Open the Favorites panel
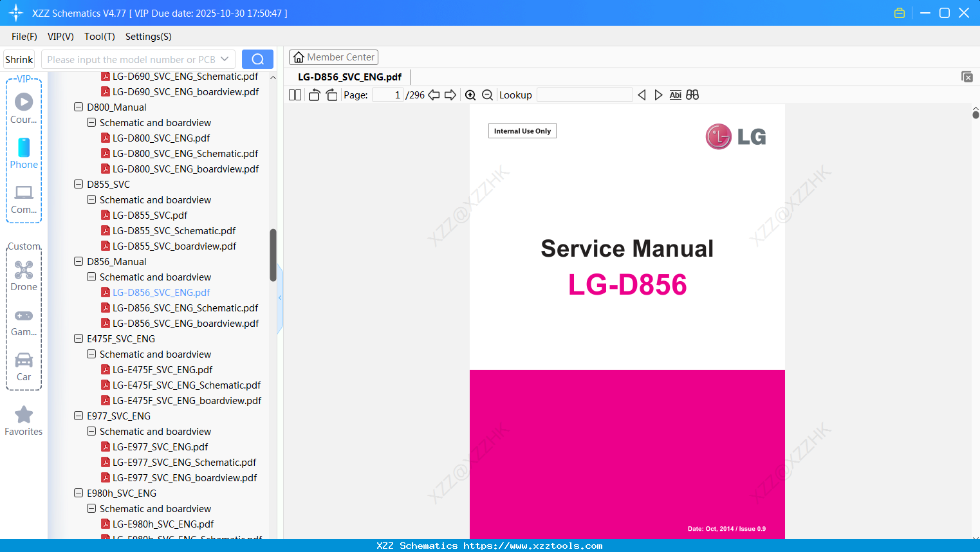 click(x=24, y=419)
